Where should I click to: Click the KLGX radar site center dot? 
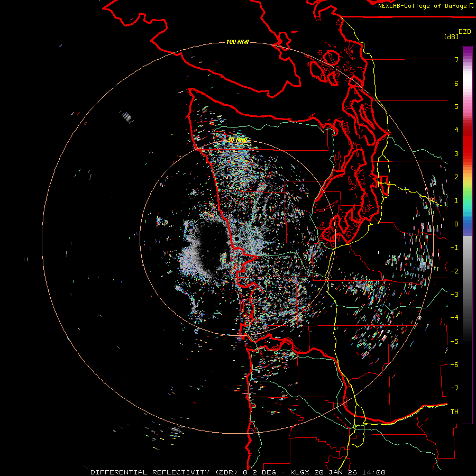pyautogui.click(x=237, y=240)
